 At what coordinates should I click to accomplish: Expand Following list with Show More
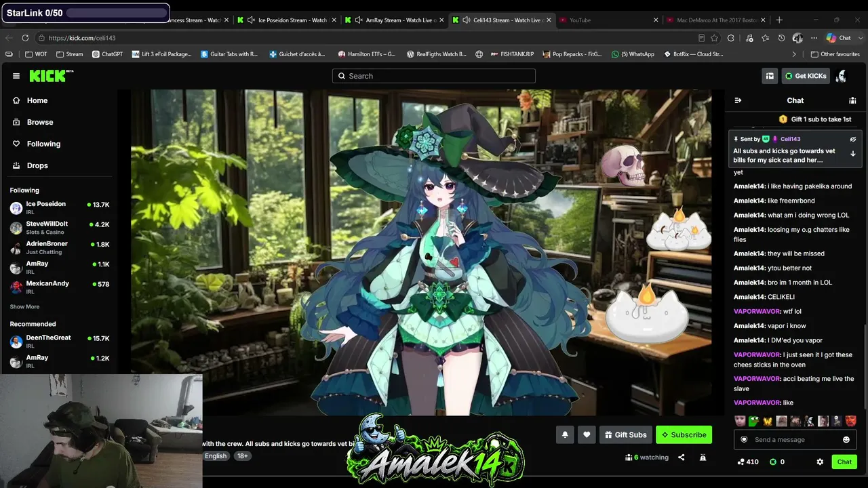point(24,307)
